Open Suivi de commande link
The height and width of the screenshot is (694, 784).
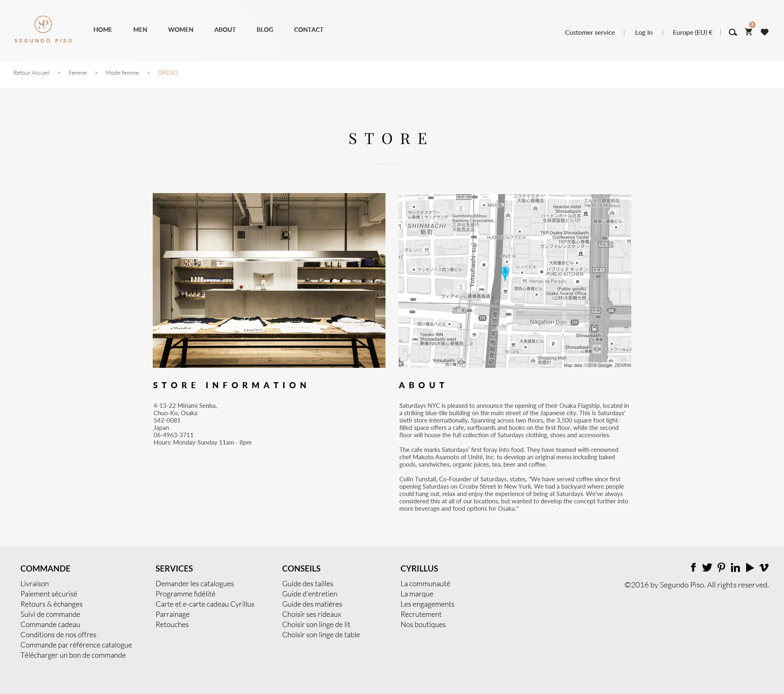tap(50, 614)
